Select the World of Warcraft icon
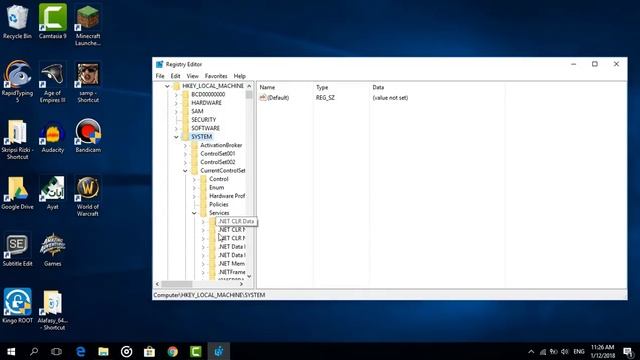 pos(88,197)
